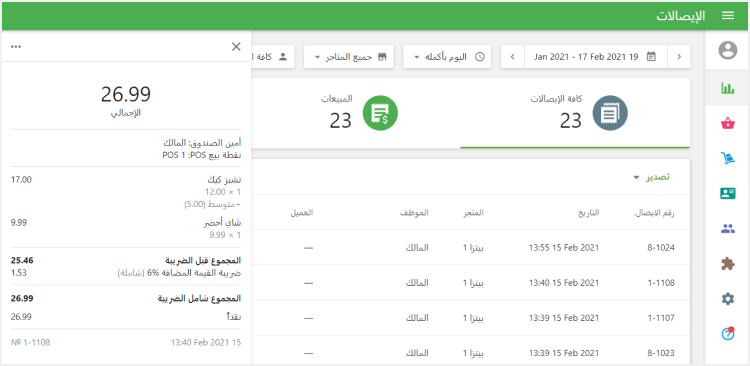The image size is (750, 366).
Task: Expand the اليوم بأكمله time filter dropdown
Action: point(447,57)
